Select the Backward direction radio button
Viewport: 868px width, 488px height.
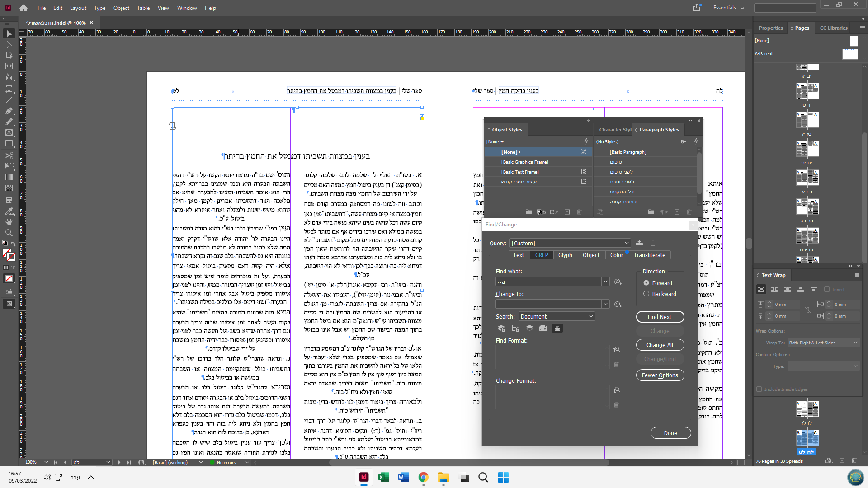(646, 294)
